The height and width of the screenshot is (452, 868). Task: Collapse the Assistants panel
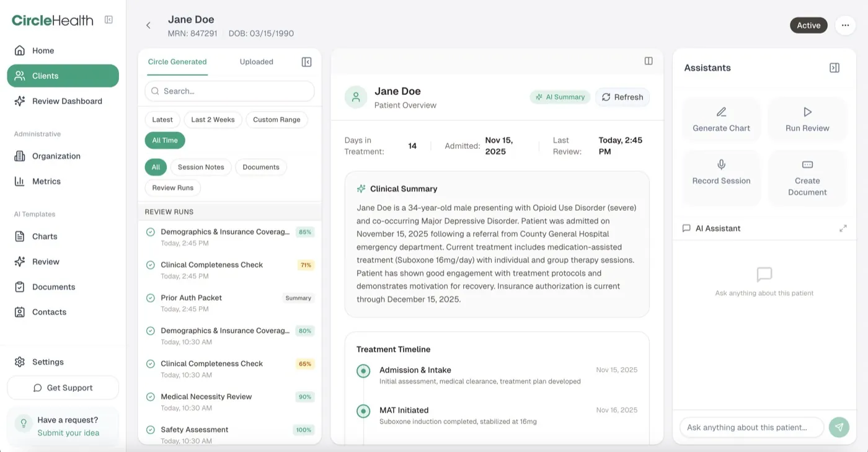(x=835, y=68)
